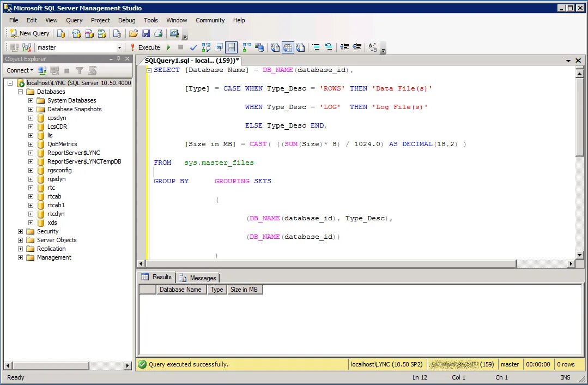Open the Connect dropdown in Object Explorer
Screen dimensions: 588x385
[x=20, y=70]
